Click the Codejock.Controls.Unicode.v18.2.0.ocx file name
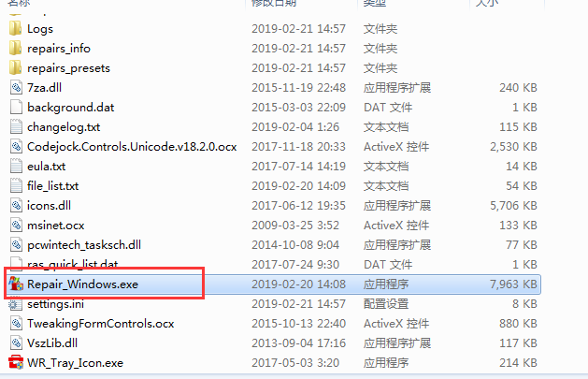Image resolution: width=588 pixels, height=379 pixels. click(132, 147)
